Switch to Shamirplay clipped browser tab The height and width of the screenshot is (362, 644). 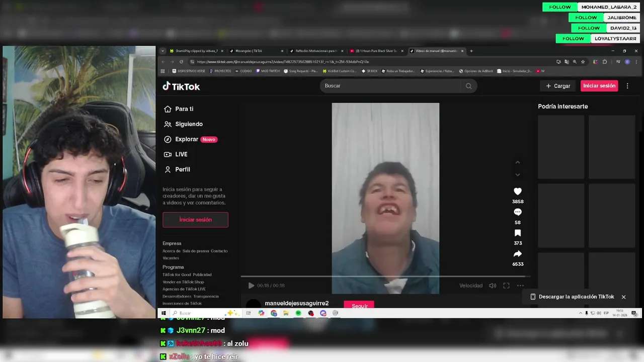pos(196,51)
